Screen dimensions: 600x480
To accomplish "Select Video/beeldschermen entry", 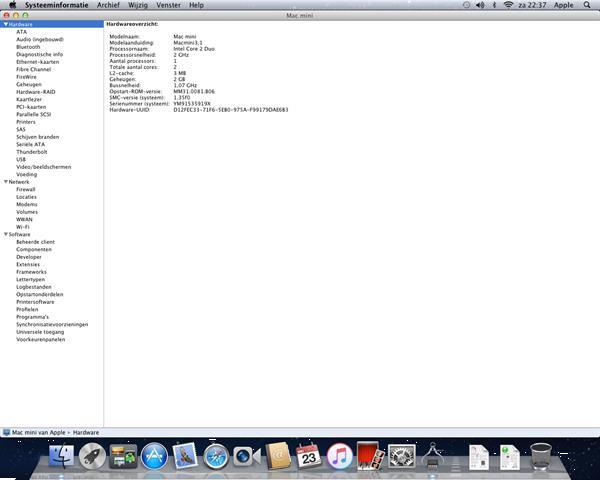I will [x=44, y=167].
